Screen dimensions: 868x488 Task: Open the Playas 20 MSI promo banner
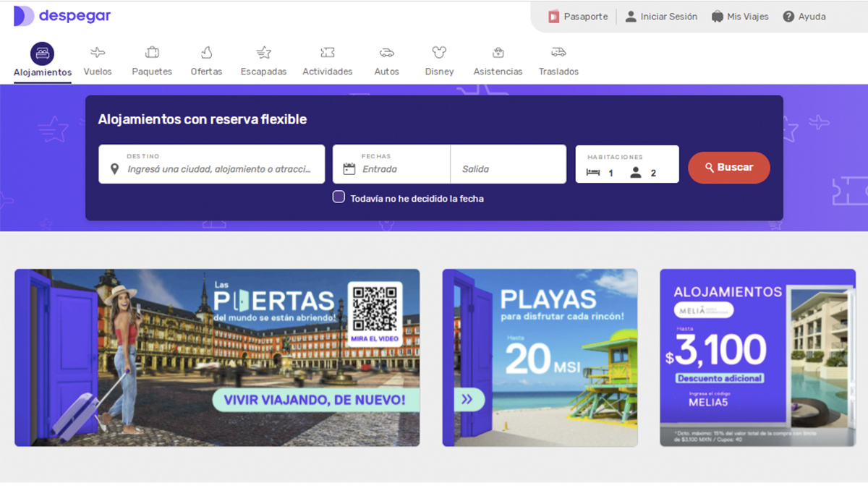[x=540, y=357]
